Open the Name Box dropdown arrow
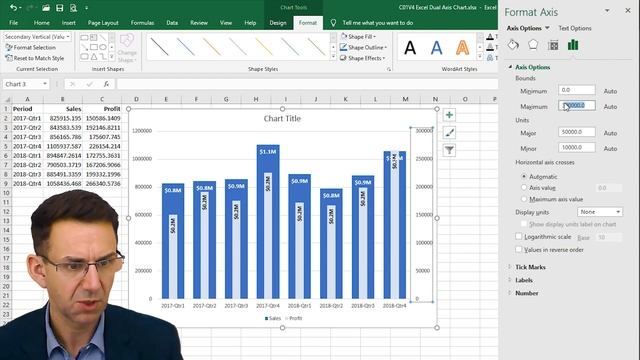The width and height of the screenshot is (640, 360). pyautogui.click(x=44, y=84)
